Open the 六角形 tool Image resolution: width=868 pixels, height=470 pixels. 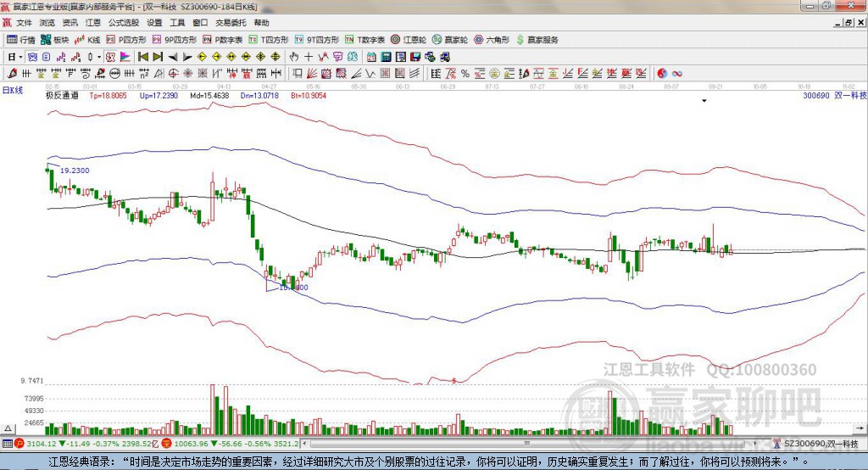pyautogui.click(x=492, y=40)
